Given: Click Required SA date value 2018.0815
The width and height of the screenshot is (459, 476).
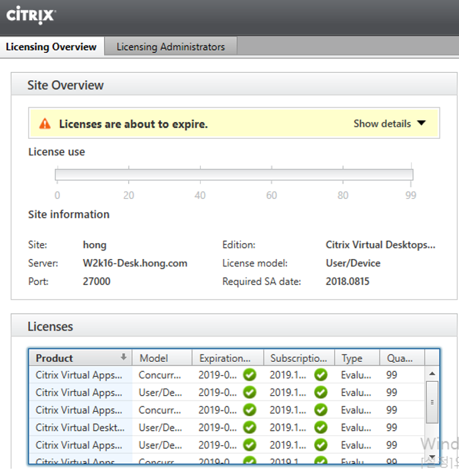Looking at the screenshot, I should (x=348, y=281).
